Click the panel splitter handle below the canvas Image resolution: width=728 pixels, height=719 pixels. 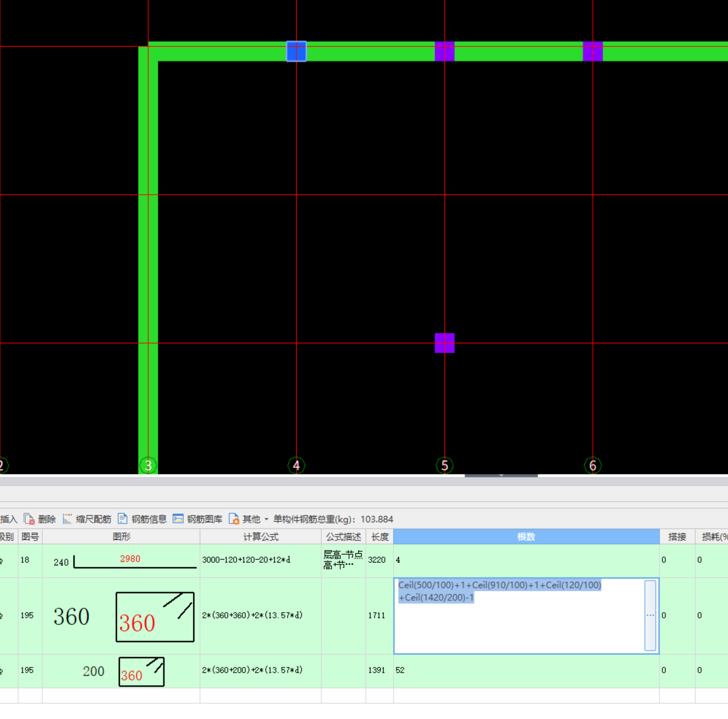[x=501, y=475]
